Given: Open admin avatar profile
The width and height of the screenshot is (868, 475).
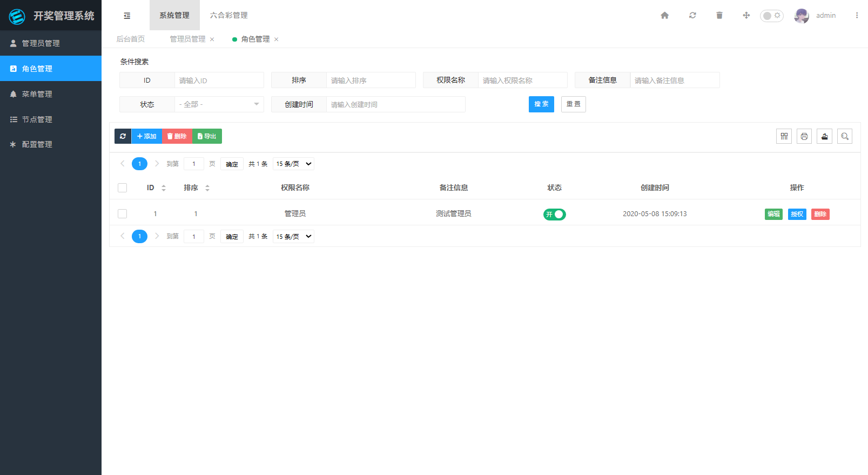Looking at the screenshot, I should point(802,16).
